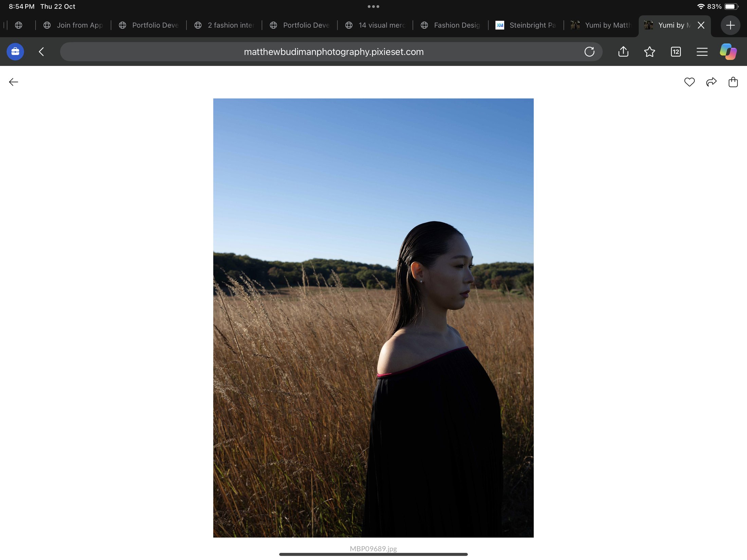747x560 pixels.
Task: Open the tab overview showing 12 tabs
Action: pos(676,52)
